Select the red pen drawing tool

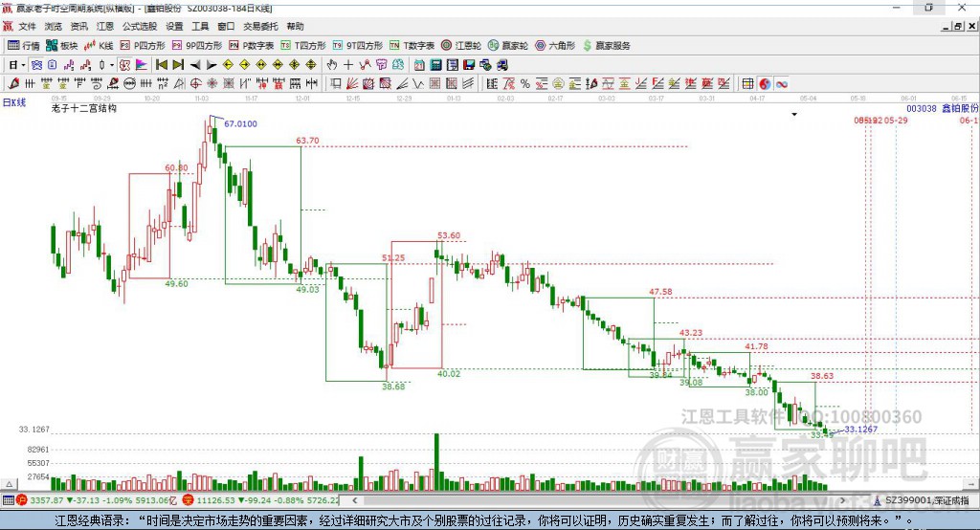pyautogui.click(x=13, y=84)
